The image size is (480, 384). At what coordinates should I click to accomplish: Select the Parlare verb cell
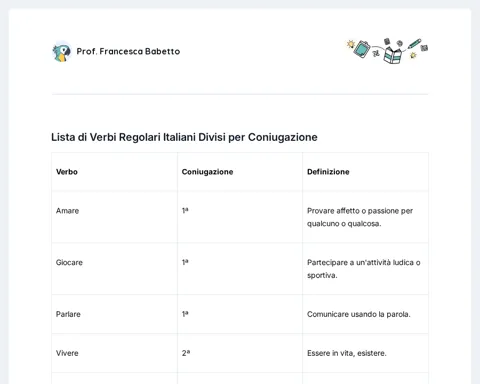115,314
